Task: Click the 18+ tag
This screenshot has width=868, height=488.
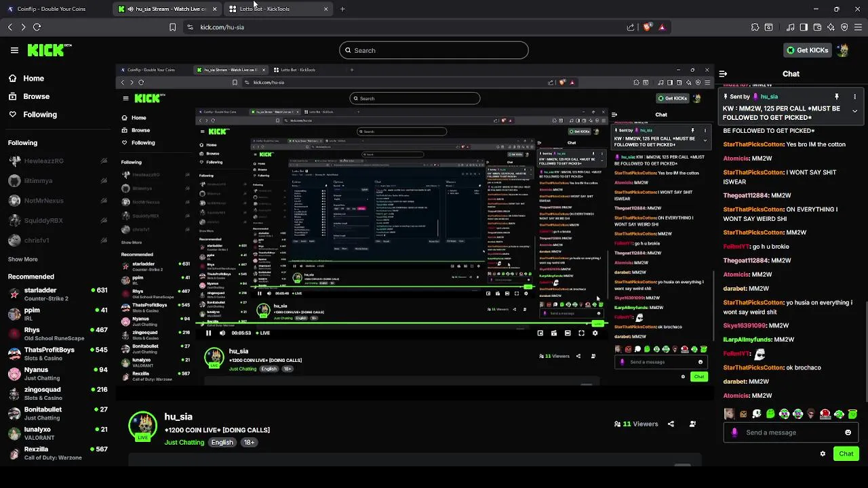Action: (249, 443)
